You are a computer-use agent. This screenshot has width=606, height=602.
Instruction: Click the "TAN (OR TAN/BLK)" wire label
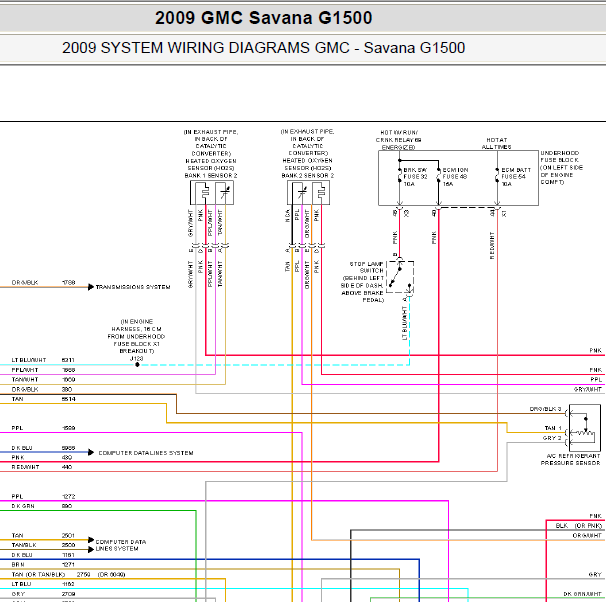tap(38, 575)
